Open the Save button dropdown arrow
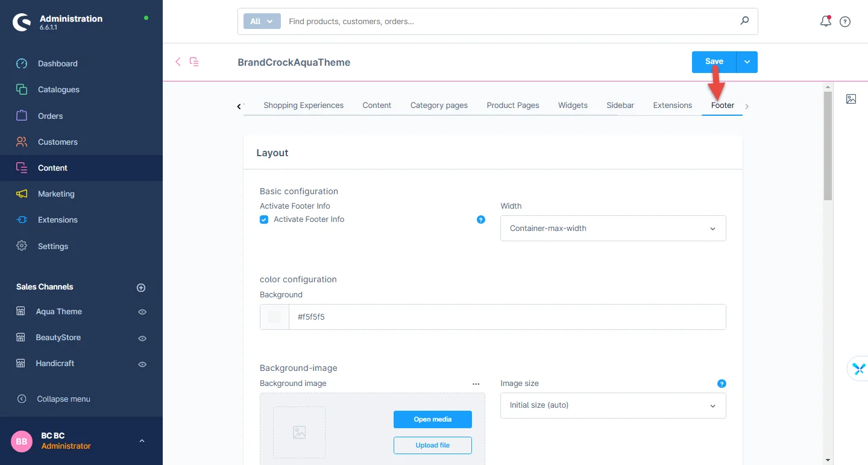This screenshot has height=465, width=868. [x=747, y=62]
